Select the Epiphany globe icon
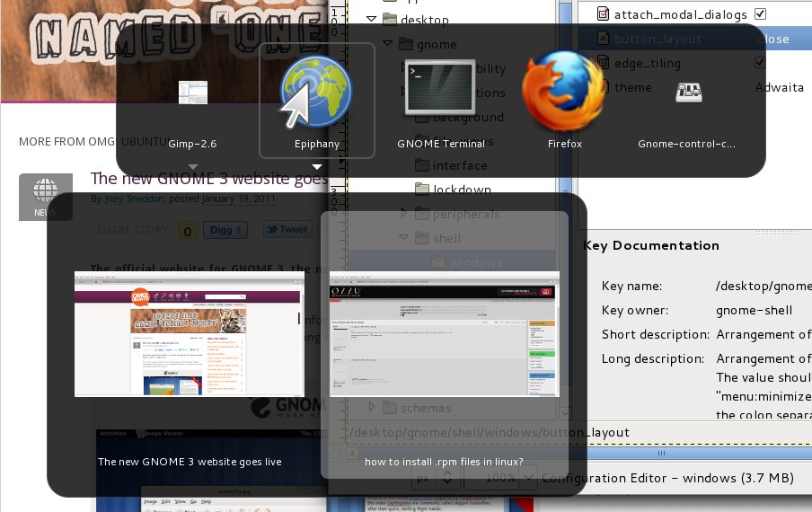This screenshot has width=812, height=512. click(x=316, y=92)
